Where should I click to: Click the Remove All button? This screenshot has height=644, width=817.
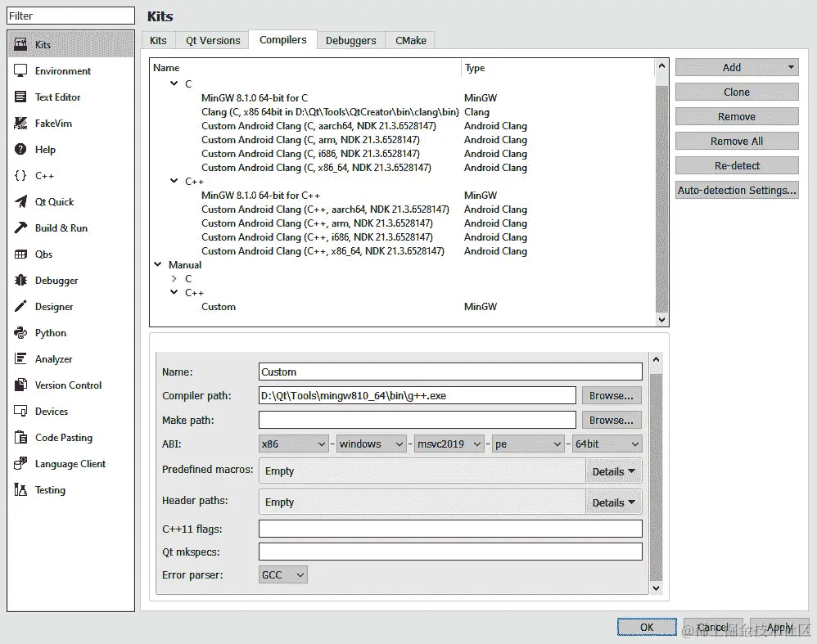(x=737, y=141)
